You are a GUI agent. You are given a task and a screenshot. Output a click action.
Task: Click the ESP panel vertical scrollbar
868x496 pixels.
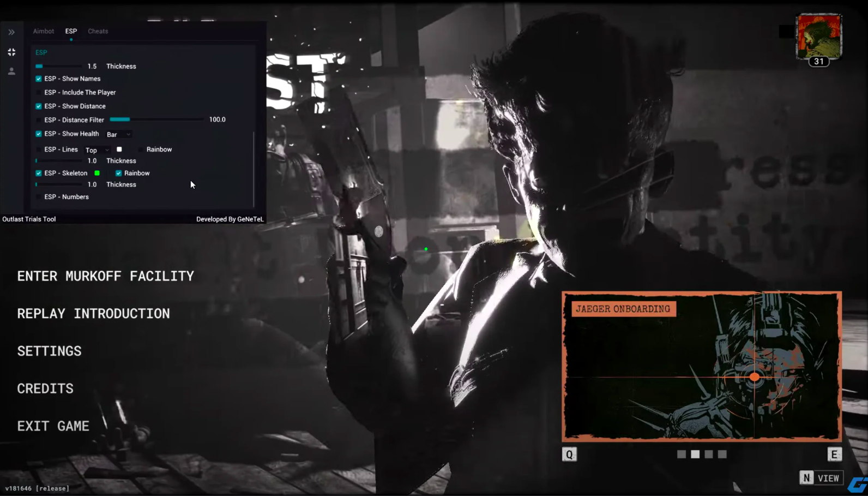(254, 169)
